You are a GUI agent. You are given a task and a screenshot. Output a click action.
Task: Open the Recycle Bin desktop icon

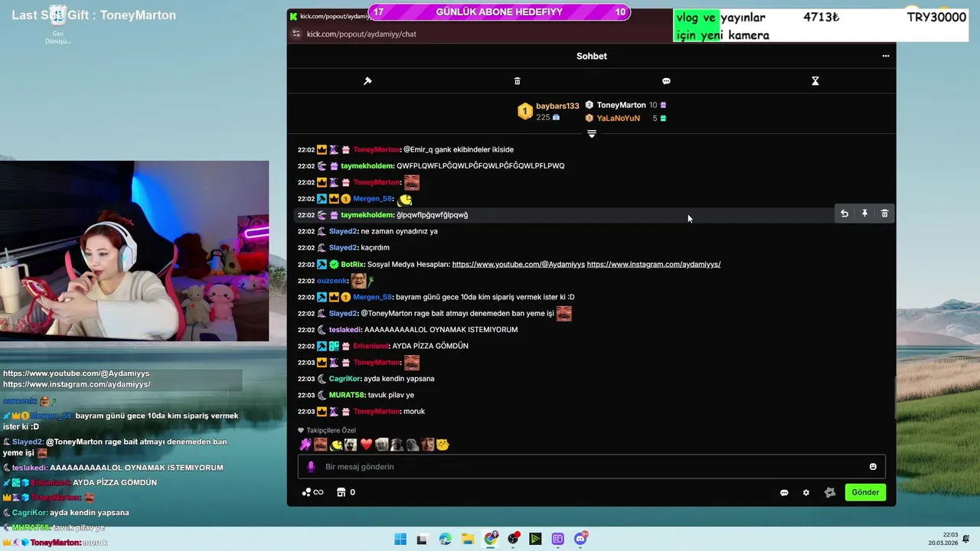(58, 23)
